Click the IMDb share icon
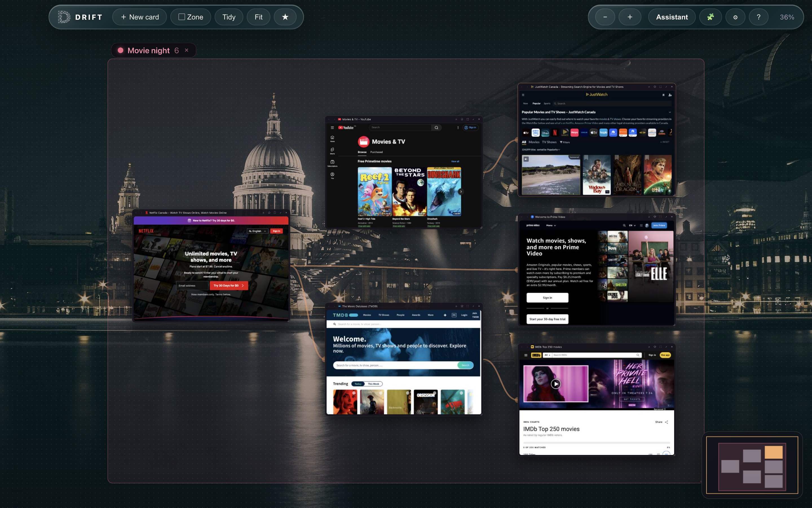Image resolution: width=812 pixels, height=508 pixels. click(667, 422)
